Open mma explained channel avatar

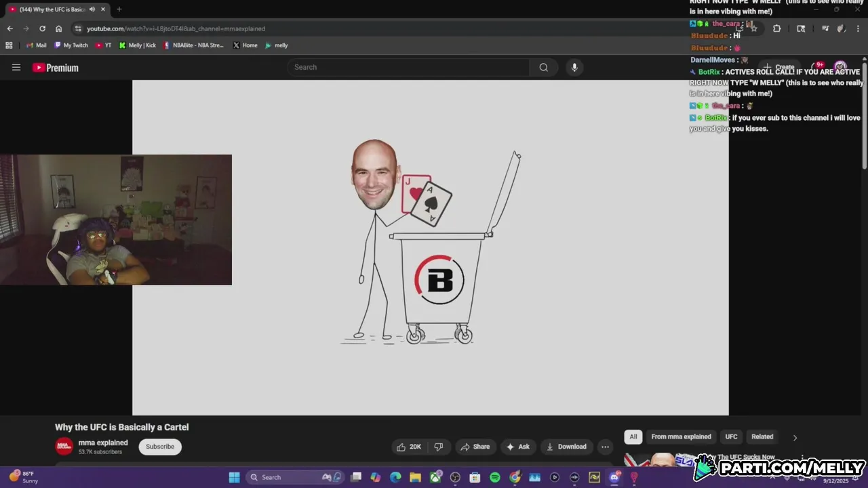pyautogui.click(x=64, y=447)
